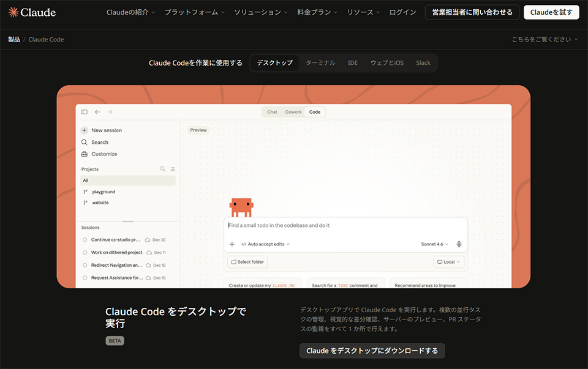Start a New session from the sidebar

pos(102,130)
